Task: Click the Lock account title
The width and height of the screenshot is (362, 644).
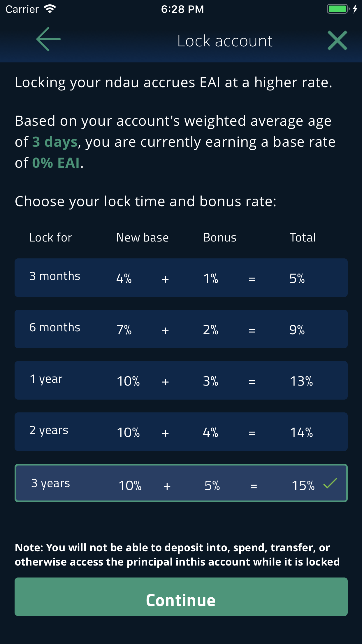Action: (225, 41)
